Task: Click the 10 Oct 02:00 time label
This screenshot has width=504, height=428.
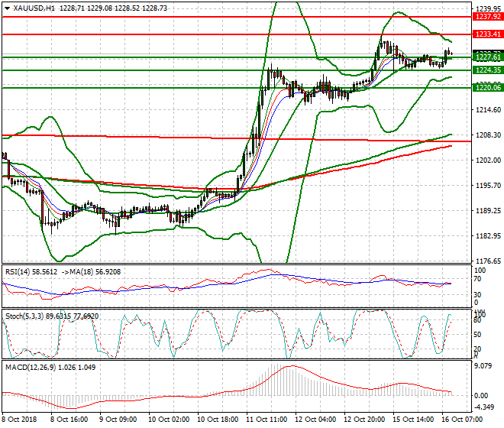Action: click(x=169, y=420)
